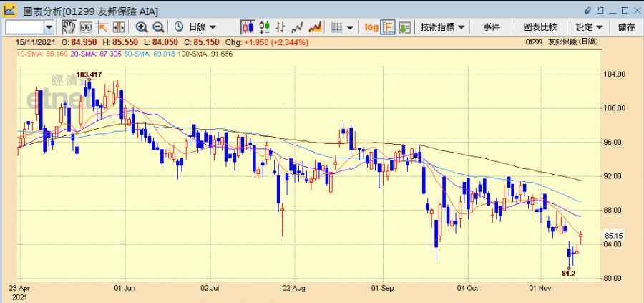
Task: Toggle the chart legend display icon
Action: pos(388,27)
